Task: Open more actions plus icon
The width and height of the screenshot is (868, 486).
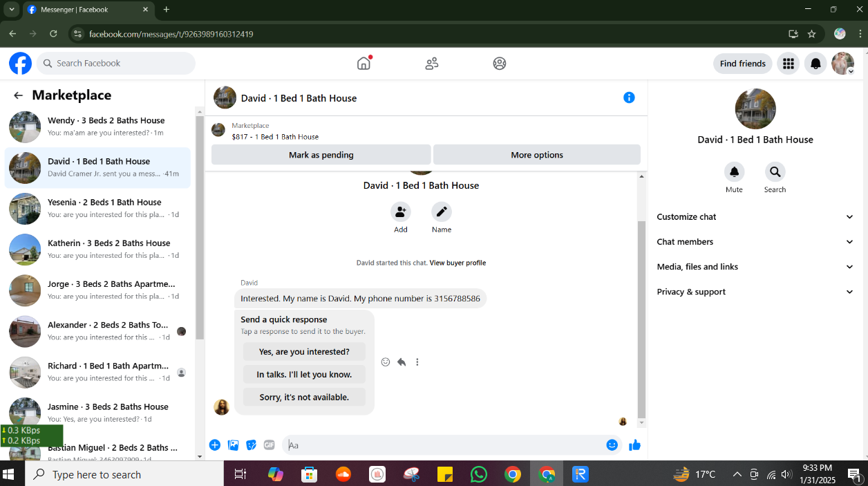Action: click(215, 445)
